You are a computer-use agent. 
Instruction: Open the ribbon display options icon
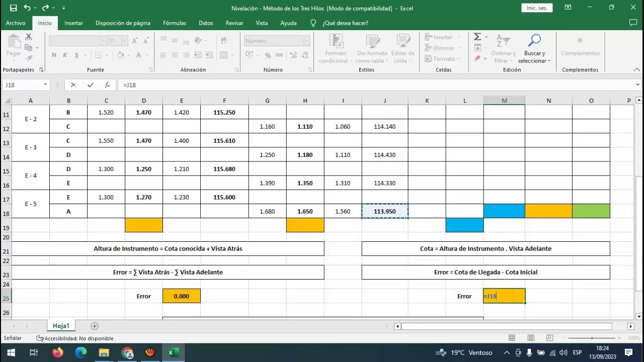pyautogui.click(x=568, y=8)
